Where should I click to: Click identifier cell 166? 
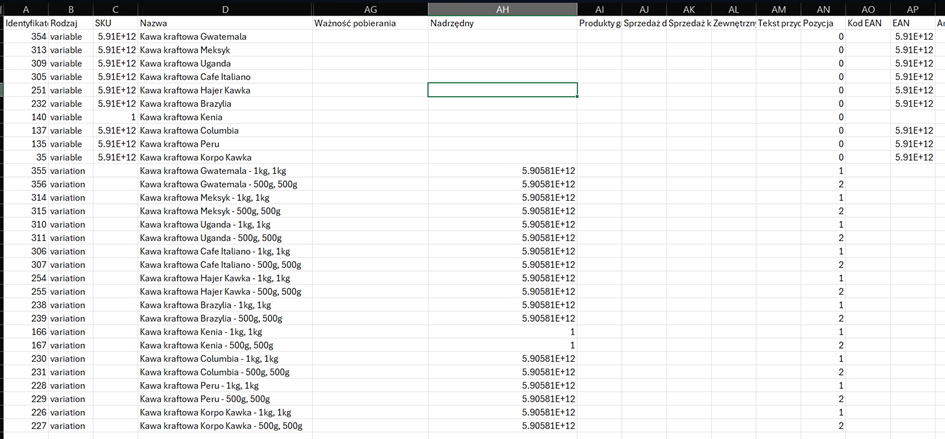(x=26, y=332)
